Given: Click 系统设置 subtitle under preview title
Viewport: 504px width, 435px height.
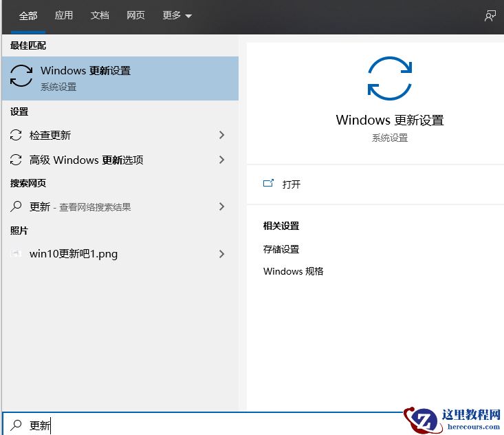Looking at the screenshot, I should click(x=390, y=138).
